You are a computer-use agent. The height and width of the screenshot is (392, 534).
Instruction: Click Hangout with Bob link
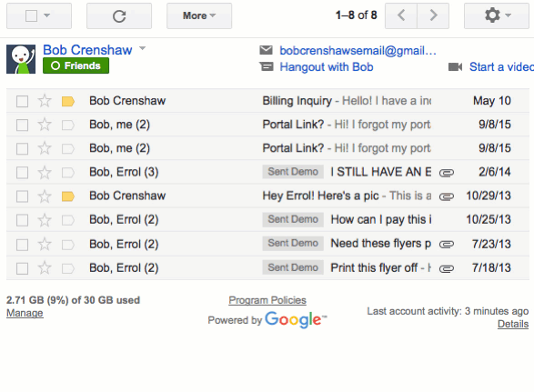tap(327, 66)
